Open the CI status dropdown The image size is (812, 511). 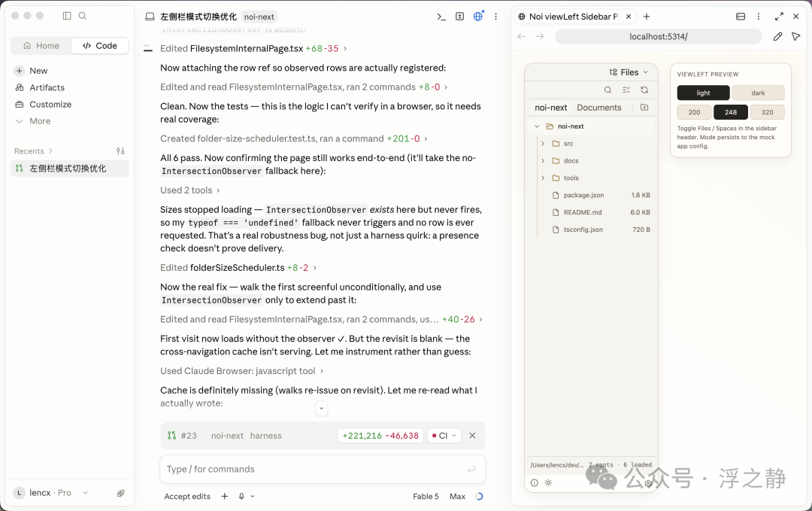tap(444, 436)
